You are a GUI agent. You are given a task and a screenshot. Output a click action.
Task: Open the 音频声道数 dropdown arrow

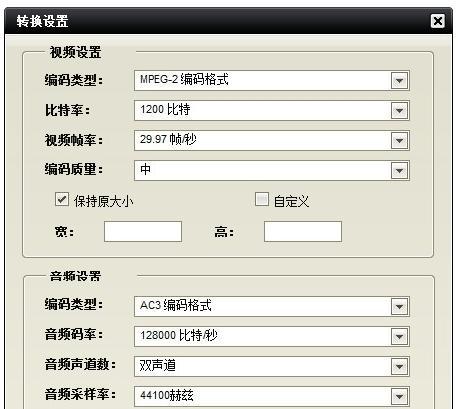399,367
